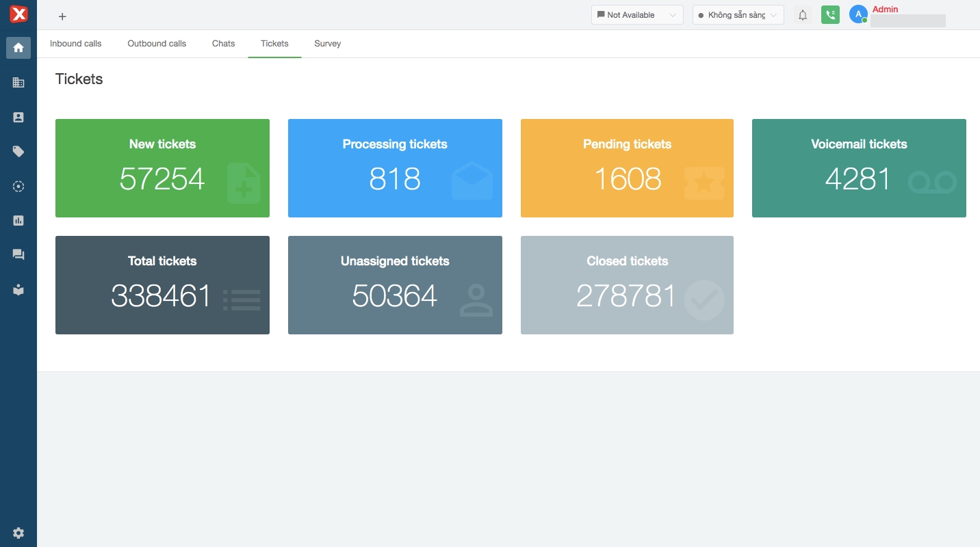This screenshot has width=980, height=547.
Task: Open the Closed tickets card
Action: pos(627,285)
